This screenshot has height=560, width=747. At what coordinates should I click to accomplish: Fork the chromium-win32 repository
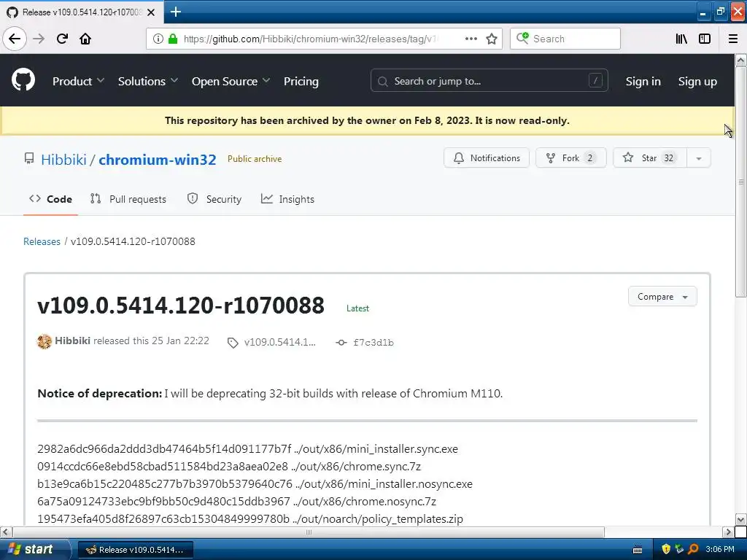tap(570, 158)
